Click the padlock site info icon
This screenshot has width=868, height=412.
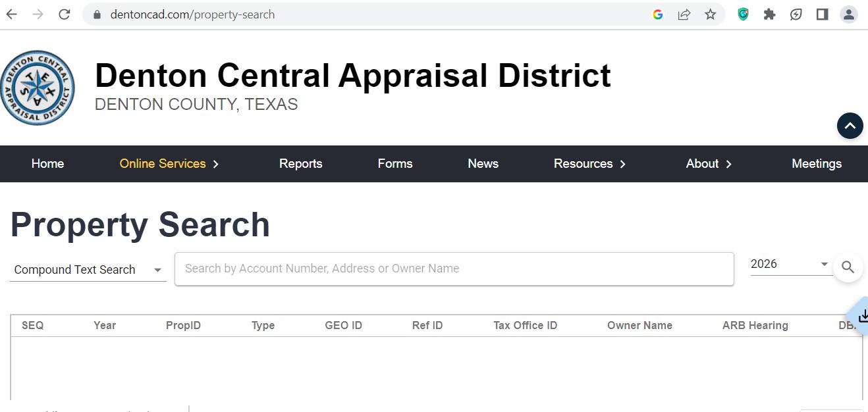tap(97, 14)
